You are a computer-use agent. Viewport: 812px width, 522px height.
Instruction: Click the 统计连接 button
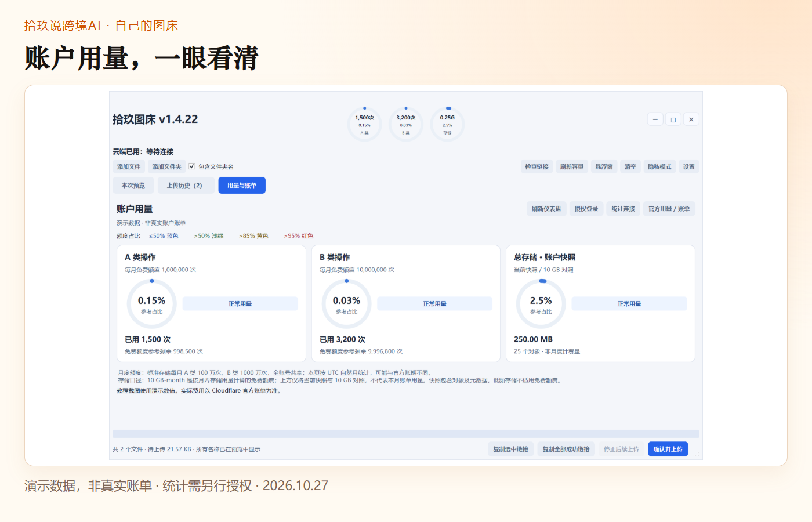[623, 209]
